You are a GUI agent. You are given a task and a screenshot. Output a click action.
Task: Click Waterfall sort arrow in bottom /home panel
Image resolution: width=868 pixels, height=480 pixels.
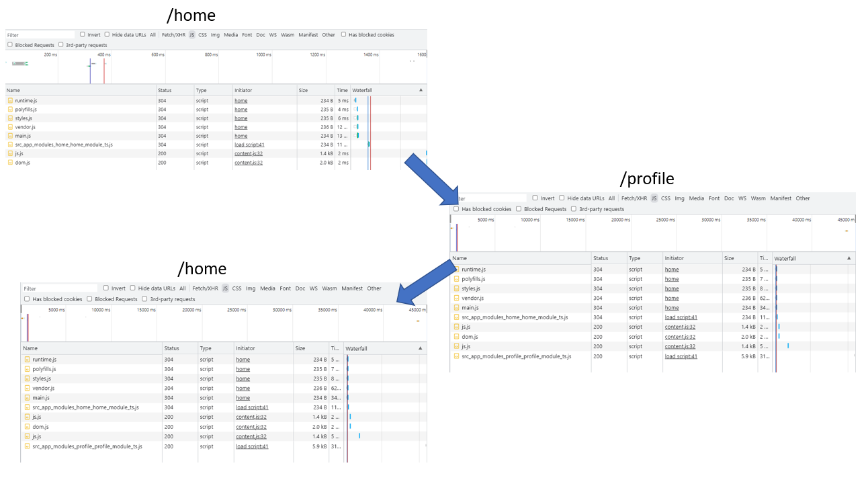click(x=421, y=348)
